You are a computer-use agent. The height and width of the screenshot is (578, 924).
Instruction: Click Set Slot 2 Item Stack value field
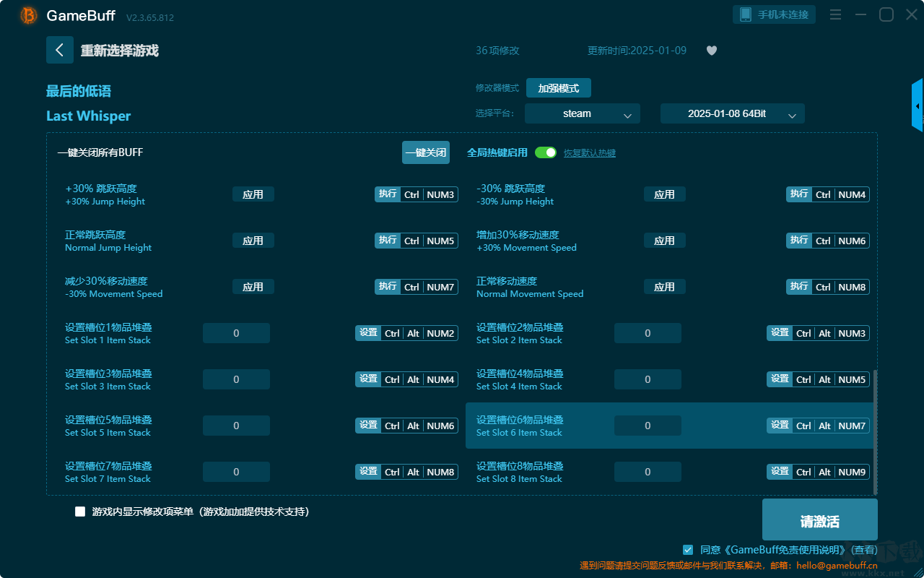(x=648, y=333)
